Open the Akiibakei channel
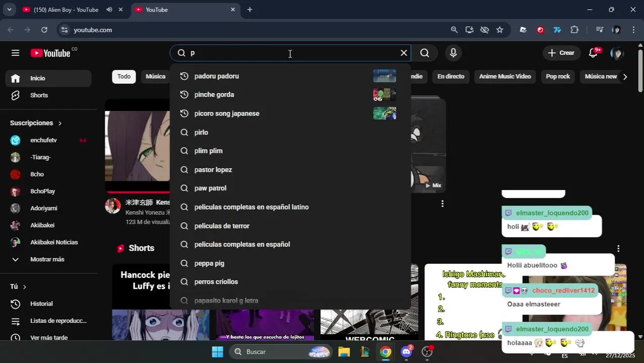The height and width of the screenshot is (363, 644). click(x=48, y=225)
